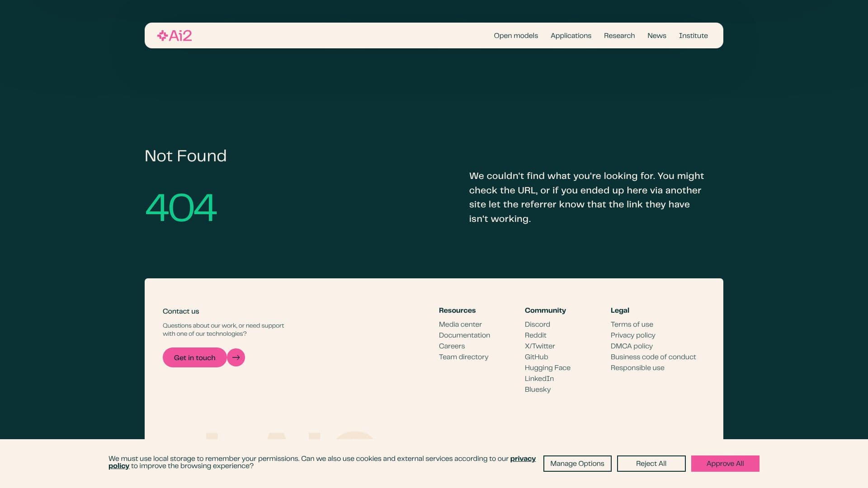This screenshot has height=488, width=868.
Task: Go to Careers page
Action: pyautogui.click(x=452, y=346)
